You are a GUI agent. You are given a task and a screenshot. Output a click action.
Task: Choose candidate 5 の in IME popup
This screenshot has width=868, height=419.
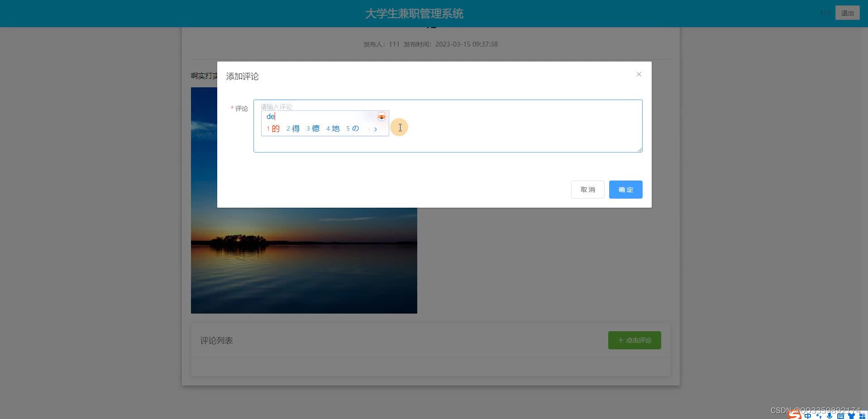[353, 129]
